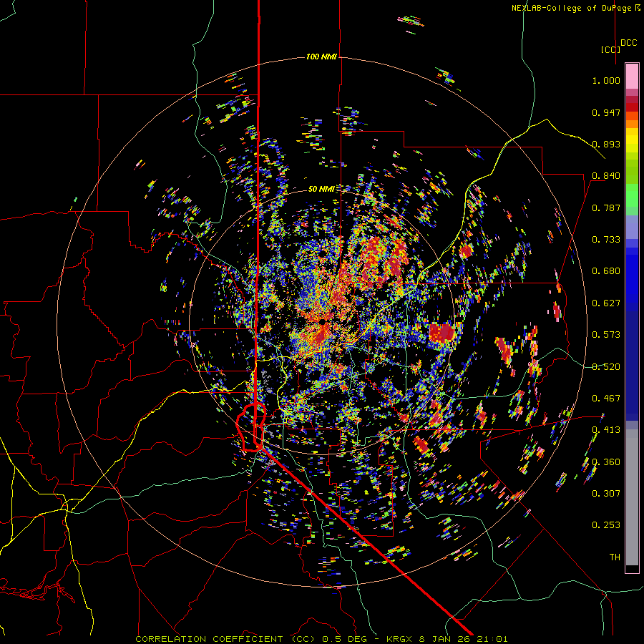Click the 0.733 scale value

[x=606, y=240]
